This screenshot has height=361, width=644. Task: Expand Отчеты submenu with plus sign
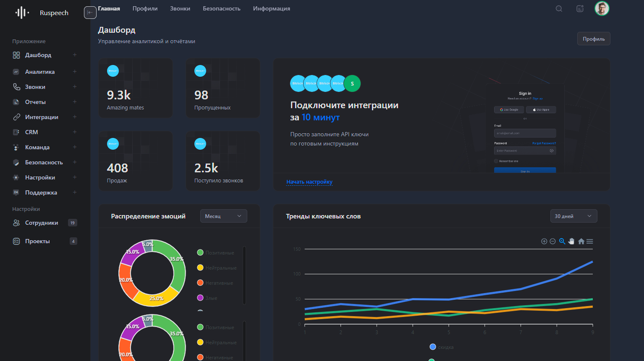click(x=75, y=102)
